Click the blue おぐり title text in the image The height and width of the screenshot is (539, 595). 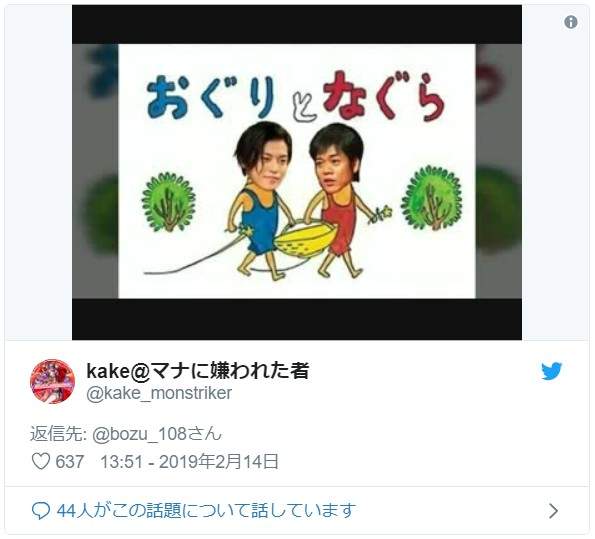pos(210,96)
